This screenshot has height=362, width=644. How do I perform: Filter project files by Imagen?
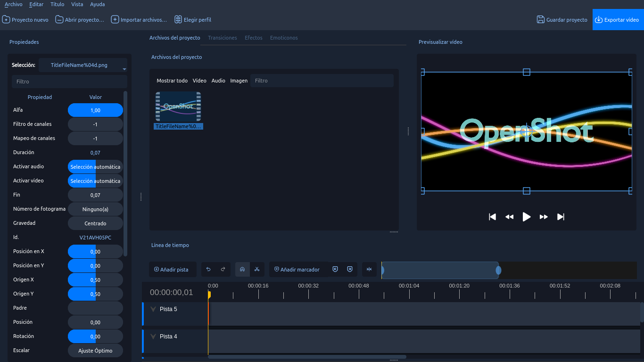pyautogui.click(x=239, y=81)
